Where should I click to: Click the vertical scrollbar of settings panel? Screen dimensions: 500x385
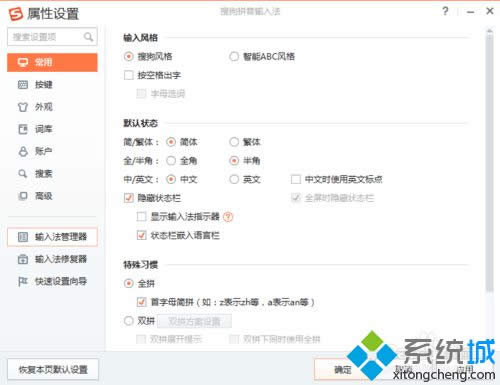point(489,162)
